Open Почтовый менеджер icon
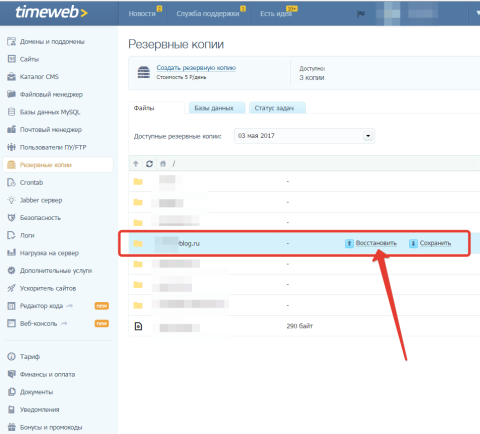The width and height of the screenshot is (480, 434). click(11, 129)
